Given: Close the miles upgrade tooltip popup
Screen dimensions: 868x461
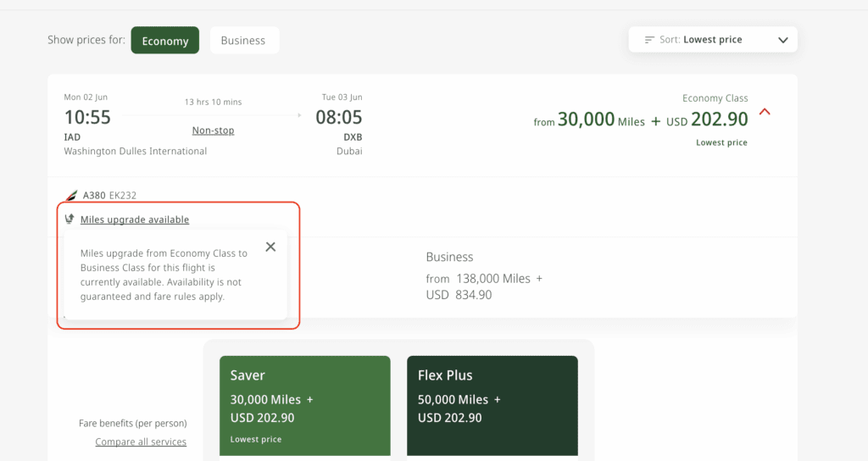Looking at the screenshot, I should point(270,247).
